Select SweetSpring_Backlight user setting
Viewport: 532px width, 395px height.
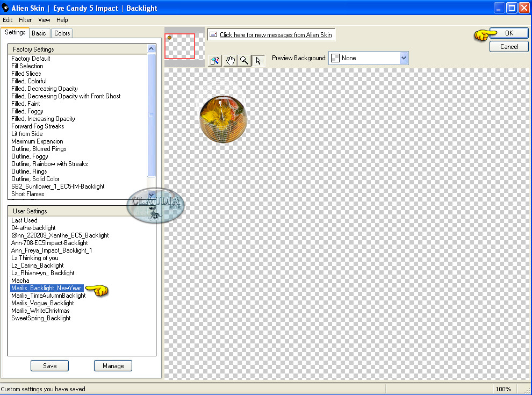[x=41, y=318]
